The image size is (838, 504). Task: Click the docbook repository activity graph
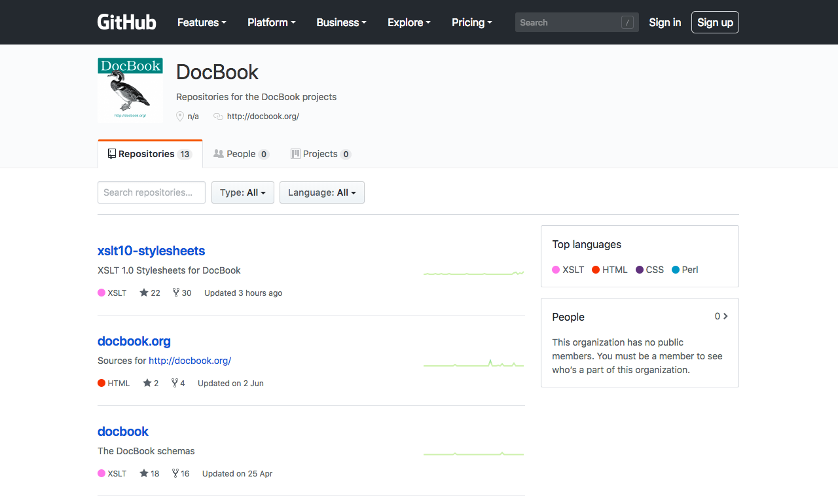(474, 454)
